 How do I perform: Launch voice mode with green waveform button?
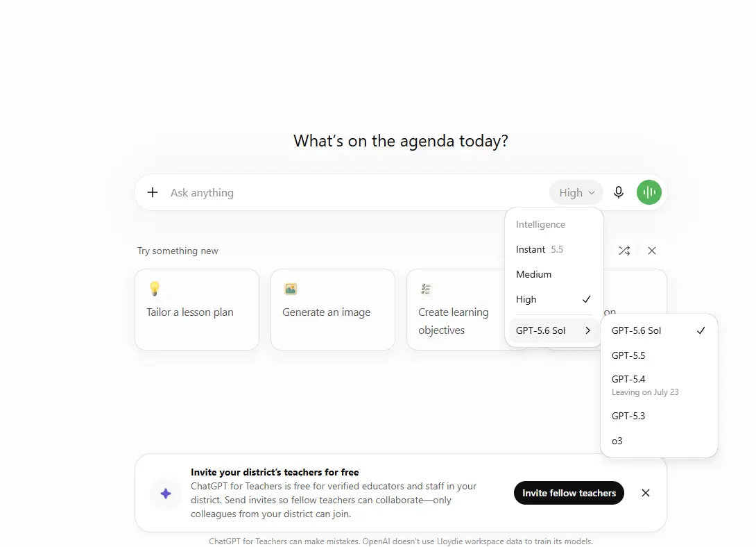click(x=649, y=192)
